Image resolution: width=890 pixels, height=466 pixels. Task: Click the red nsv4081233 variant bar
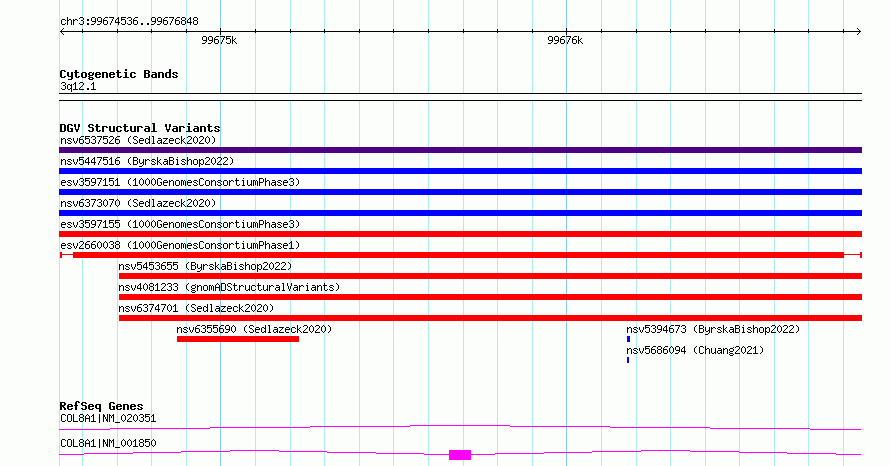pos(490,297)
